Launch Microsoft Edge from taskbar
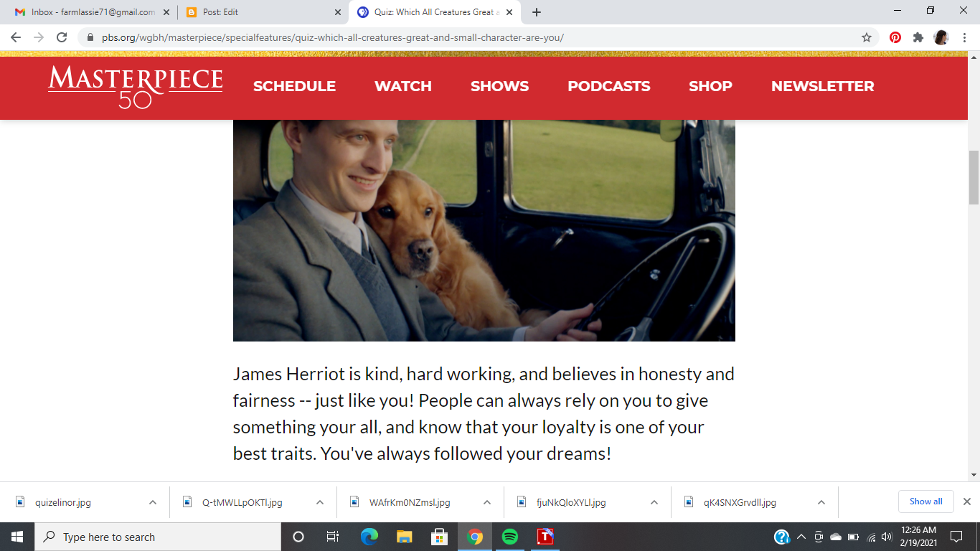The height and width of the screenshot is (551, 980). 369,537
